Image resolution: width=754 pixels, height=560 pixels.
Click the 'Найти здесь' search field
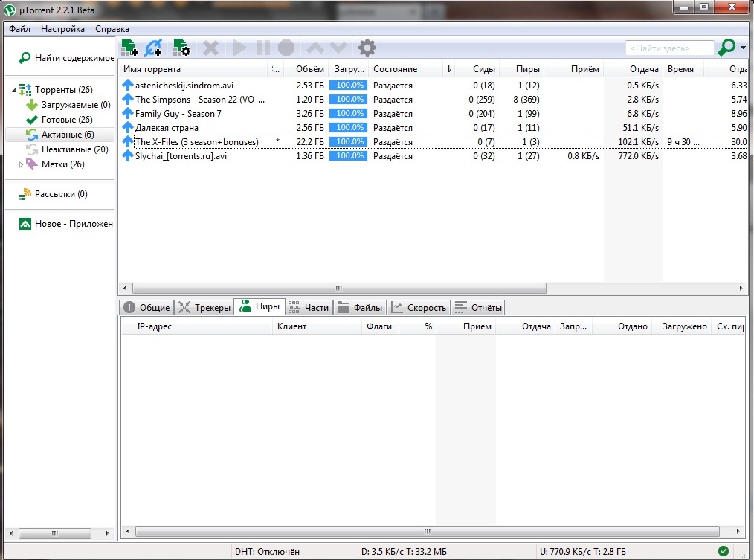669,48
